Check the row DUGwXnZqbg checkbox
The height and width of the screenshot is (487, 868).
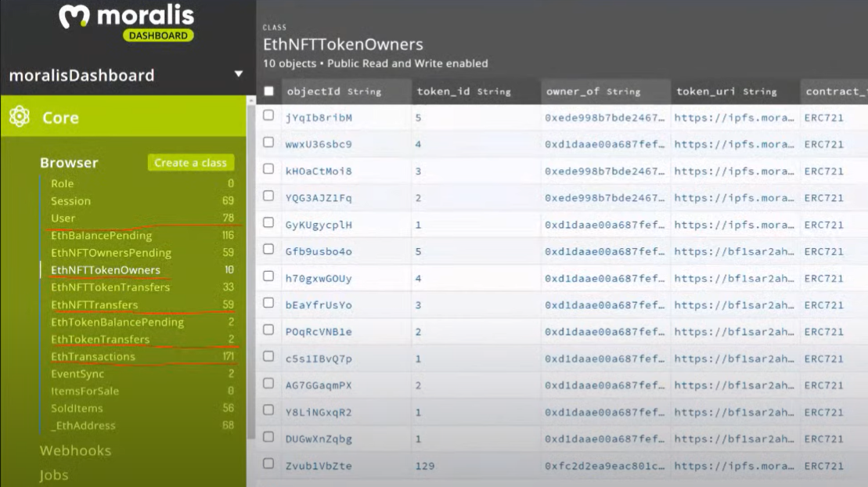click(268, 437)
